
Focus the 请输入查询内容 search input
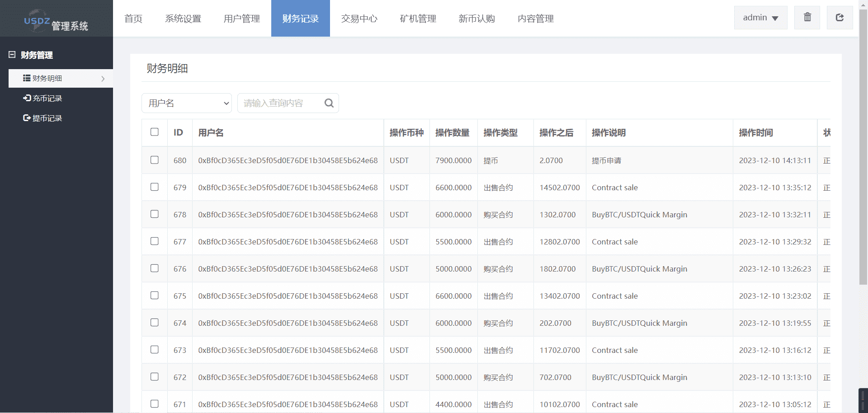point(280,103)
